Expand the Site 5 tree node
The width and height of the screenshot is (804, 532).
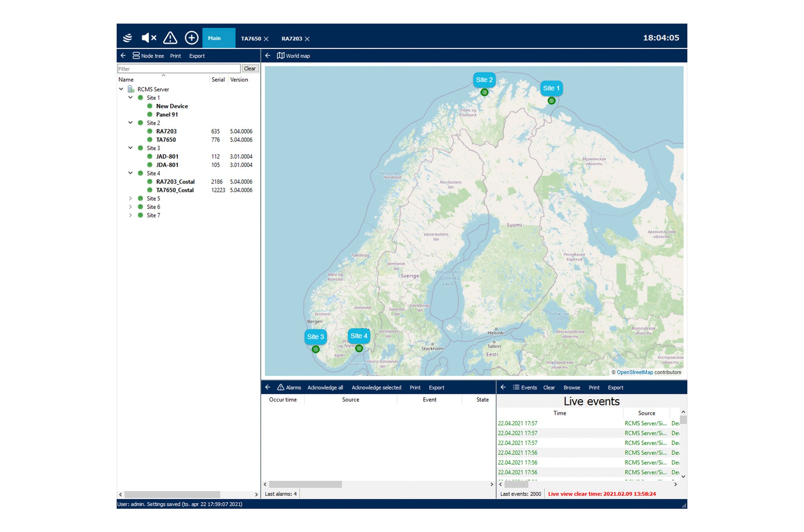tap(130, 199)
